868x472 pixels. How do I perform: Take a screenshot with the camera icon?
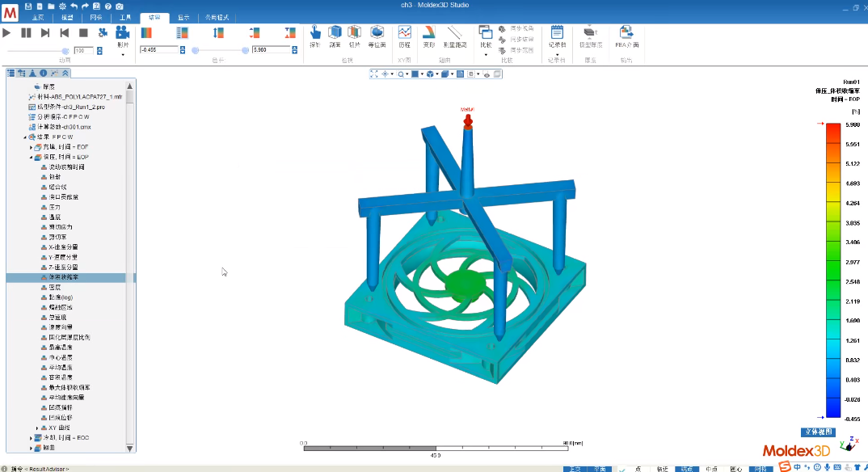[x=119, y=6]
